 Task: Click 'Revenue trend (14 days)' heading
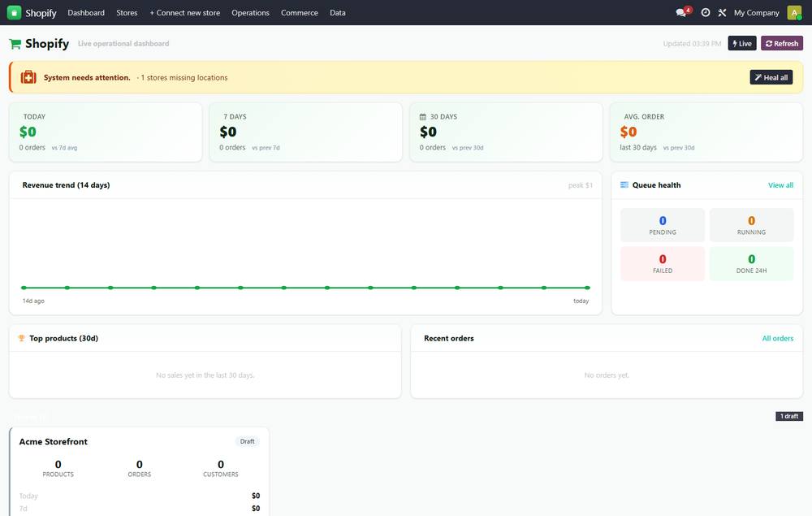(x=66, y=185)
